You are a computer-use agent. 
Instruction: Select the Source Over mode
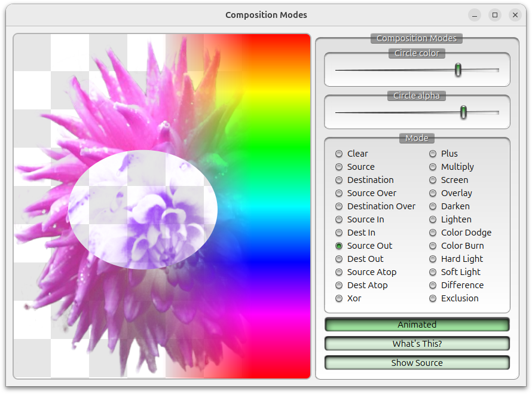(339, 193)
